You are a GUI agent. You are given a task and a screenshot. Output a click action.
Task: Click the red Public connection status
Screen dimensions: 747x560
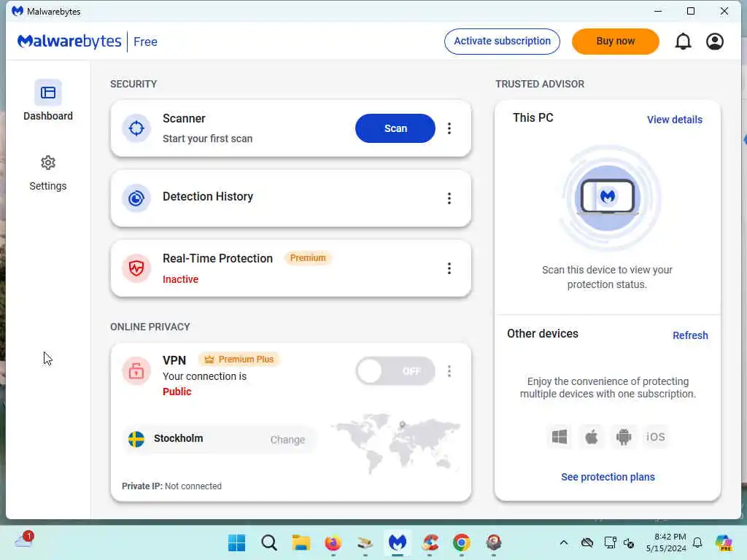pyautogui.click(x=177, y=392)
